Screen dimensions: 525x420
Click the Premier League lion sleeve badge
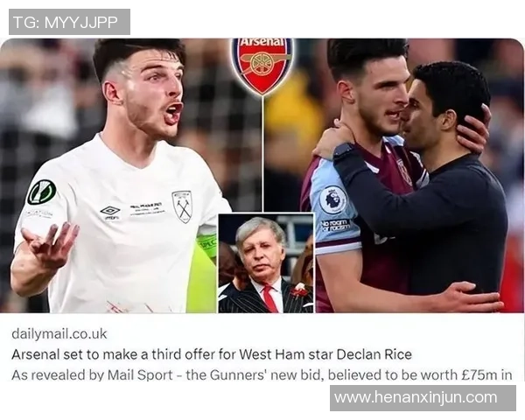pos(333,200)
